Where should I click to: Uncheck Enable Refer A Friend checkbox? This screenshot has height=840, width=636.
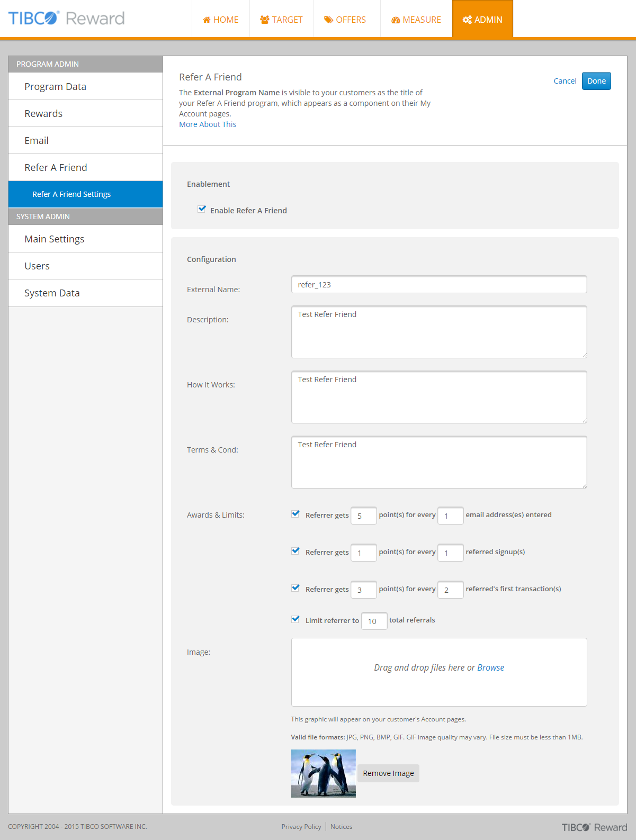[202, 209]
